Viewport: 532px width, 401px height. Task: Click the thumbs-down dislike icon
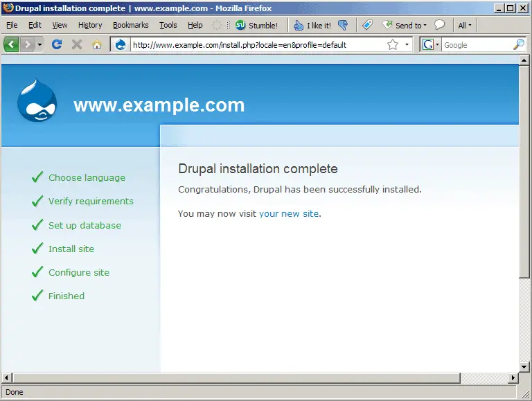click(x=343, y=26)
